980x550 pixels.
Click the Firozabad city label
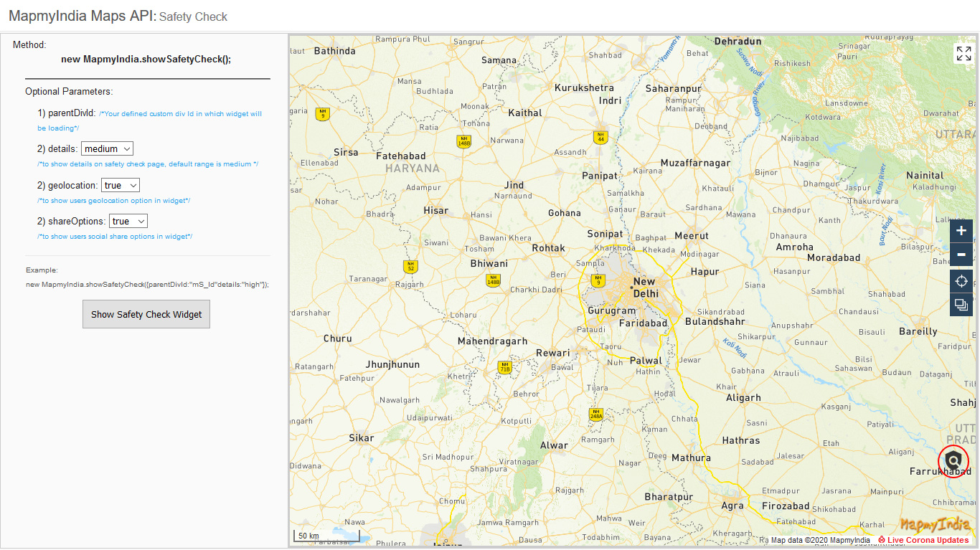coord(786,506)
